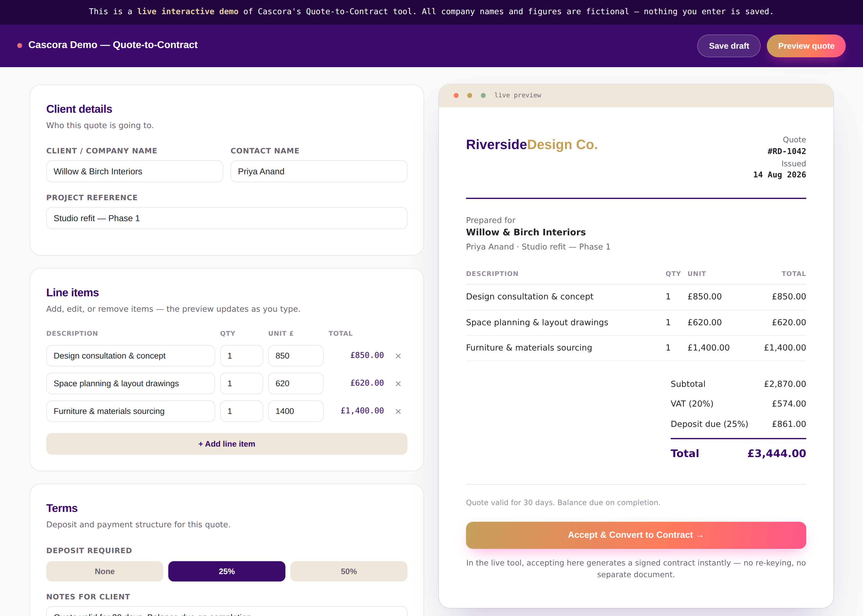Viewport: 863px width, 616px height.
Task: Click the Line items heading
Action: pyautogui.click(x=72, y=293)
